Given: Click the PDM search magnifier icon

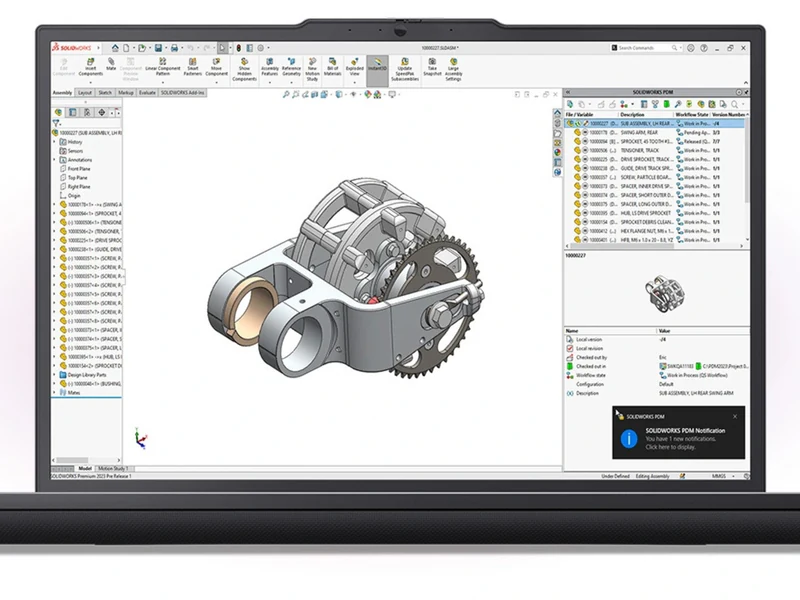Looking at the screenshot, I should pyautogui.click(x=735, y=104).
